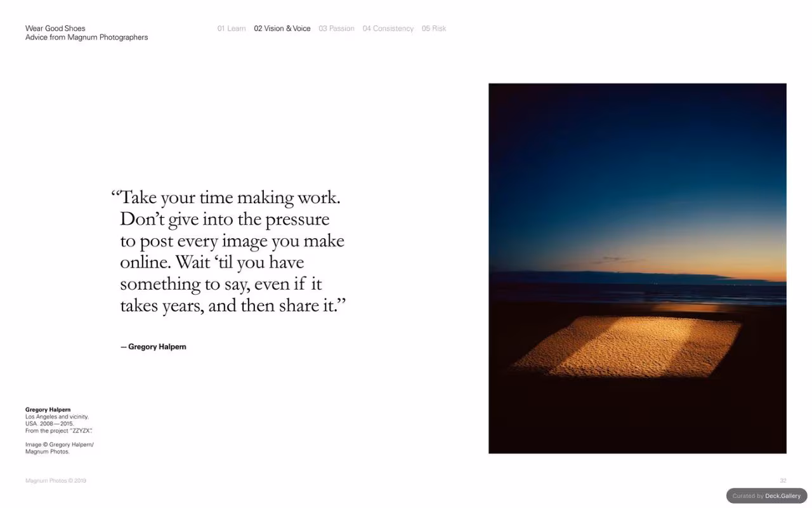812x508 pixels.
Task: Jump to the 05 Risk section
Action: coord(434,29)
